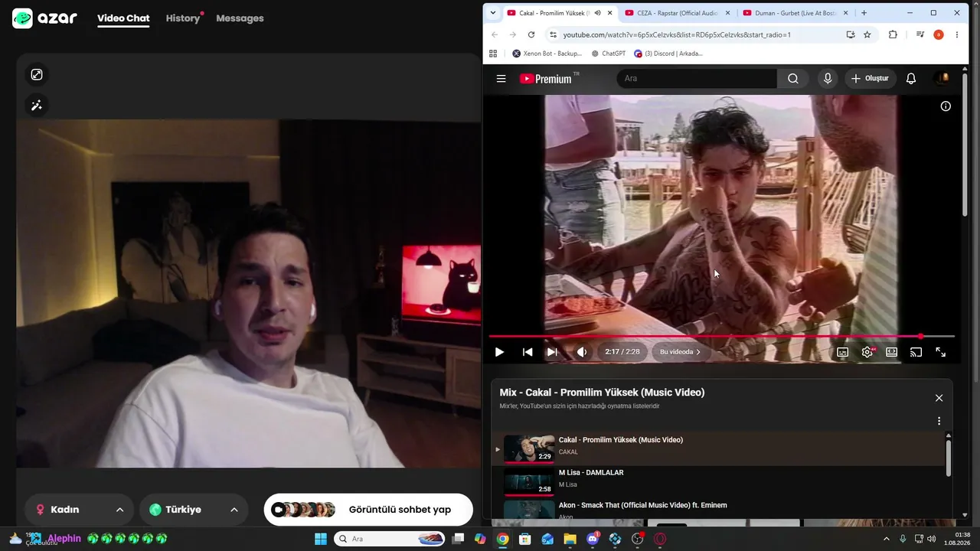The width and height of the screenshot is (980, 551).
Task: Open the ChatGPT bookmark
Action: click(609, 54)
